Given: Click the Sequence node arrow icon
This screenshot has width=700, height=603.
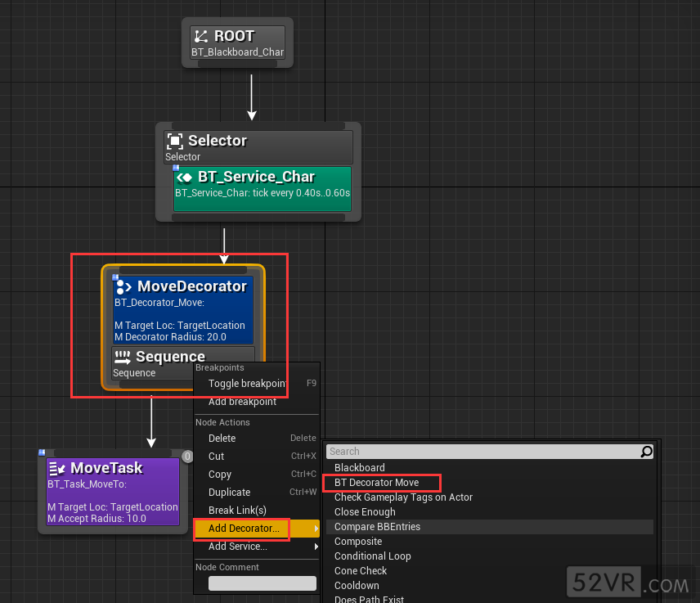Looking at the screenshot, I should [x=123, y=357].
